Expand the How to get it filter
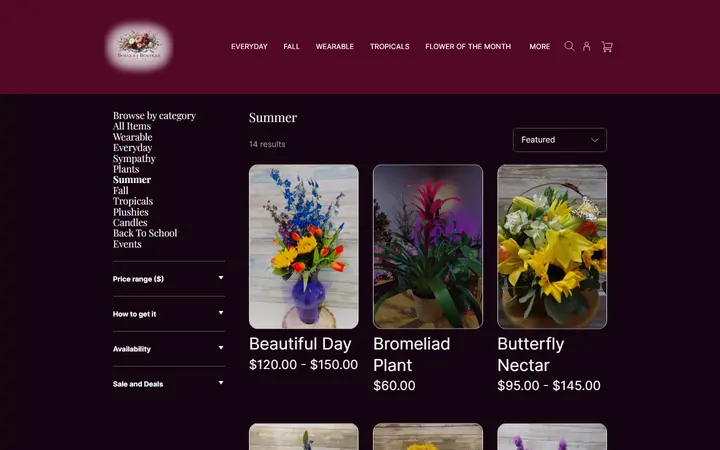Screen dimensions: 720x450 (169, 314)
